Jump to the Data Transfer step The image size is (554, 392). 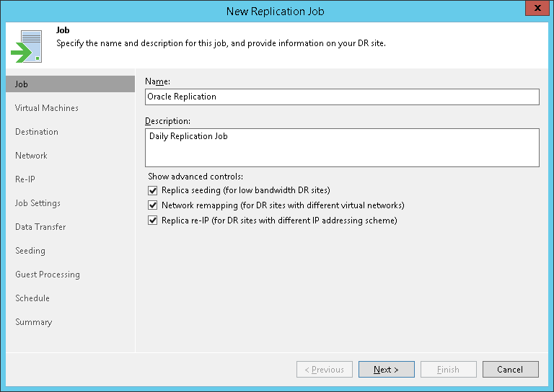(40, 227)
